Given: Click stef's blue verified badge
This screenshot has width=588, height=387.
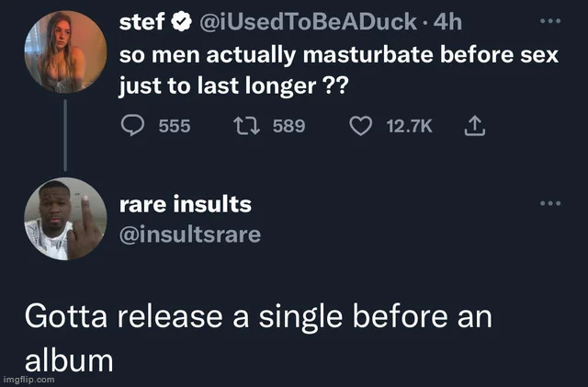Looking at the screenshot, I should (x=182, y=22).
